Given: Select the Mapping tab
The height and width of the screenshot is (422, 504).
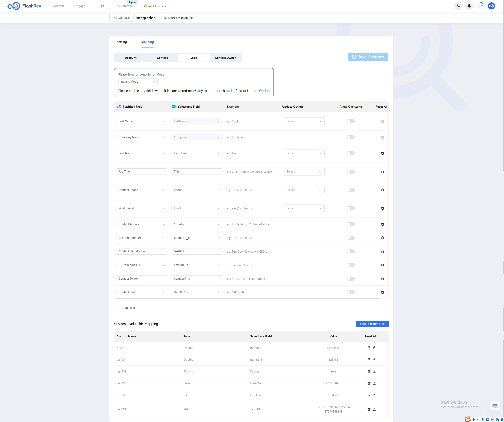Looking at the screenshot, I should click(147, 42).
